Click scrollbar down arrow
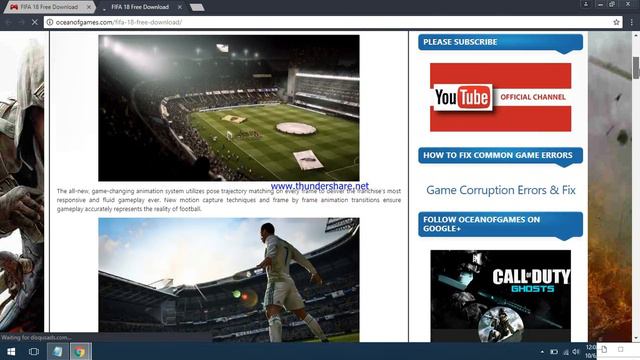This screenshot has width=640, height=360. click(x=636, y=338)
